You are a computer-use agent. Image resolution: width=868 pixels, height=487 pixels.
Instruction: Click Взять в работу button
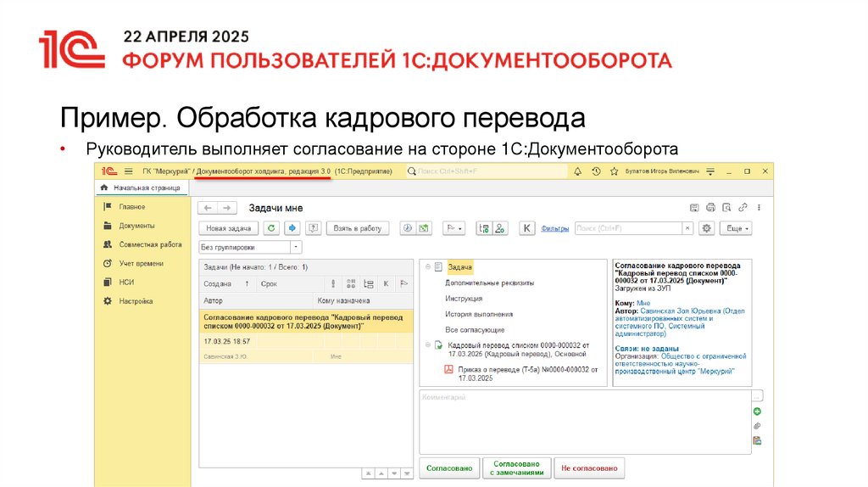pos(358,228)
